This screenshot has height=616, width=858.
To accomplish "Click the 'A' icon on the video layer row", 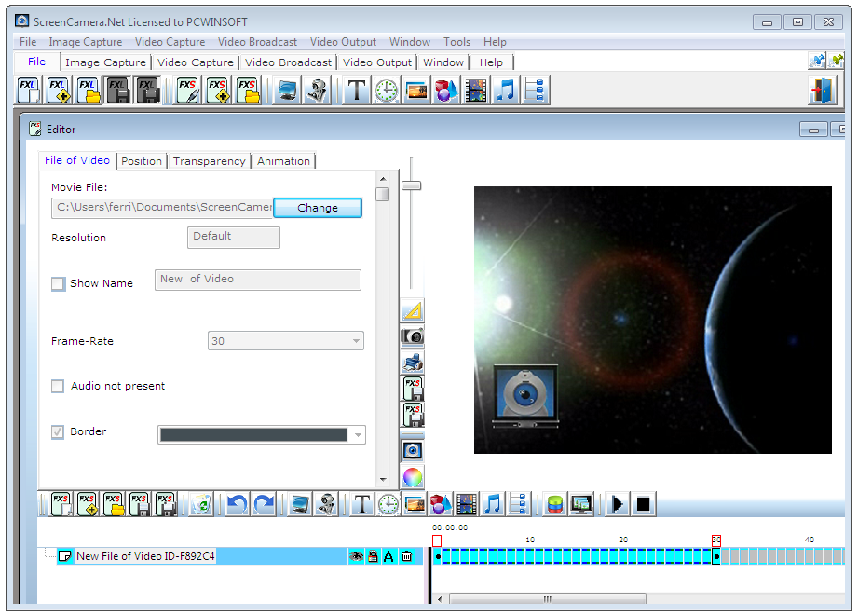I will [388, 557].
